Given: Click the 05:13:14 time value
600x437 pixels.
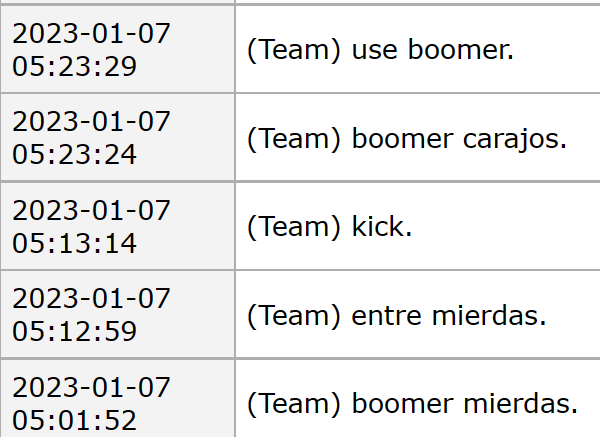Looking at the screenshot, I should [x=75, y=243].
